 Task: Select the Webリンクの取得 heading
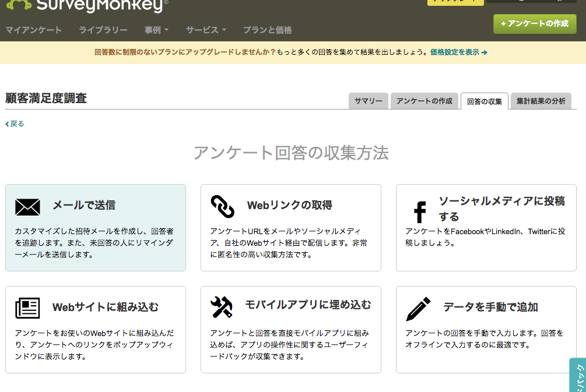(290, 205)
